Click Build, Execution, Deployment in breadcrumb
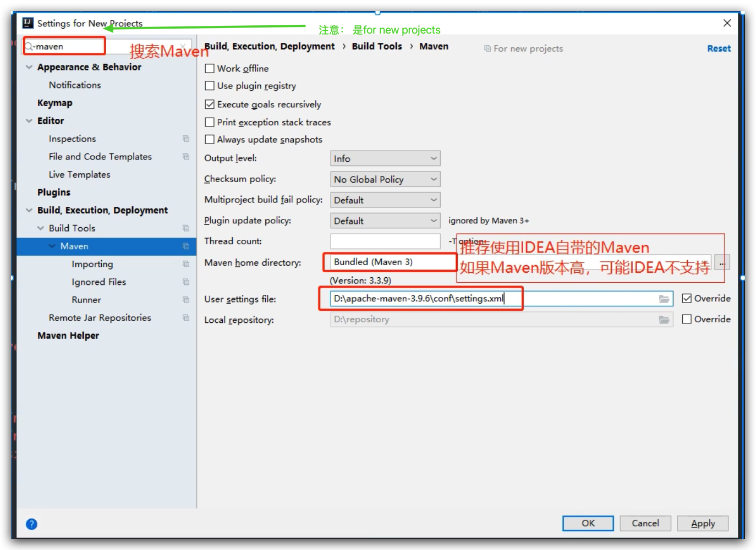 (x=269, y=46)
